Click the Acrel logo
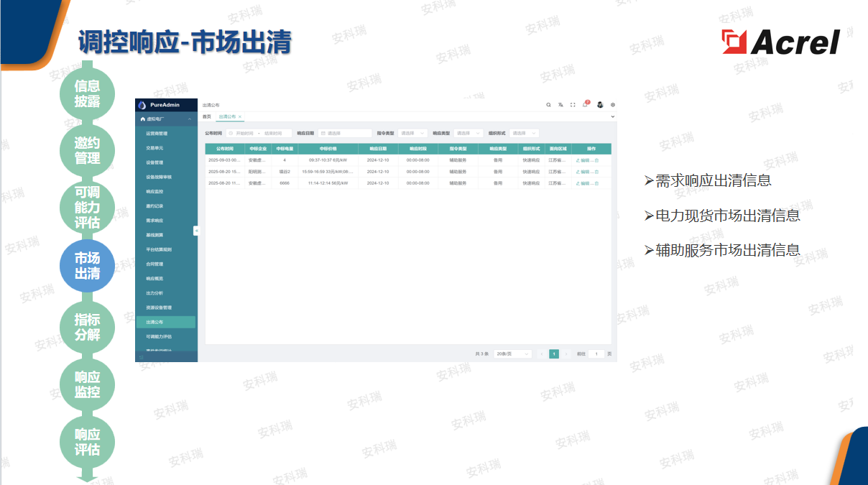The height and width of the screenshot is (485, 868). click(x=780, y=42)
